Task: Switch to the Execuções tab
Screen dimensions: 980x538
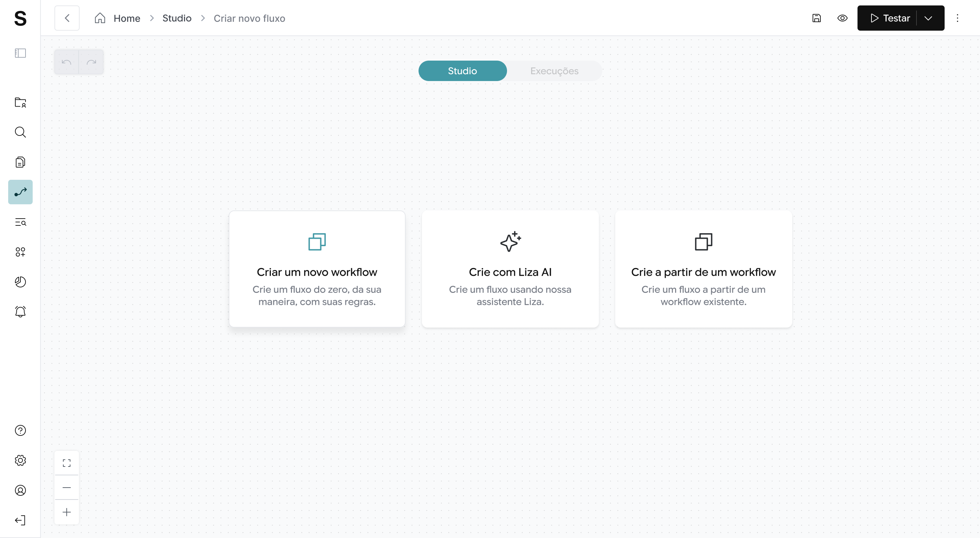Action: pos(554,71)
